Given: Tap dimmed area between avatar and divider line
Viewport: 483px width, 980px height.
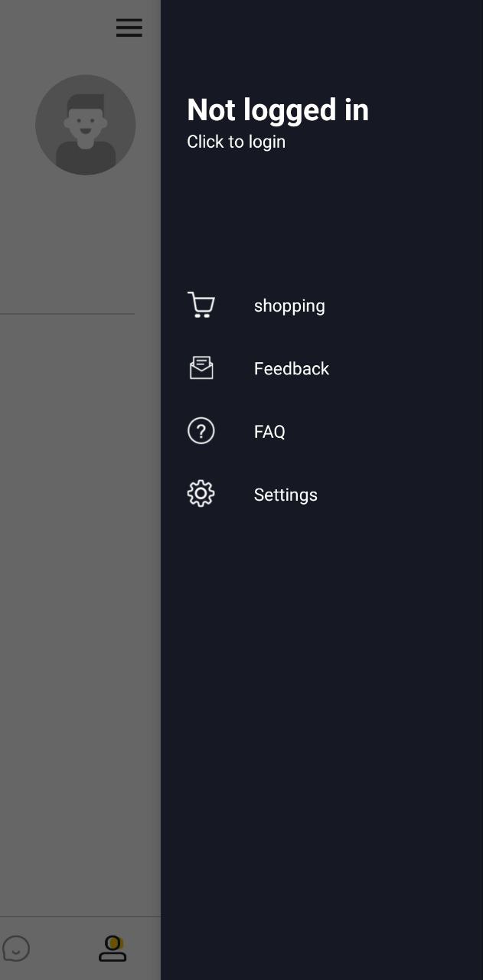Looking at the screenshot, I should [x=77, y=245].
